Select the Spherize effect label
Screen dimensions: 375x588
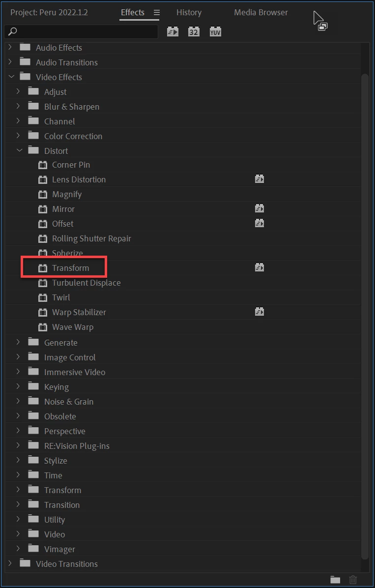(x=67, y=253)
